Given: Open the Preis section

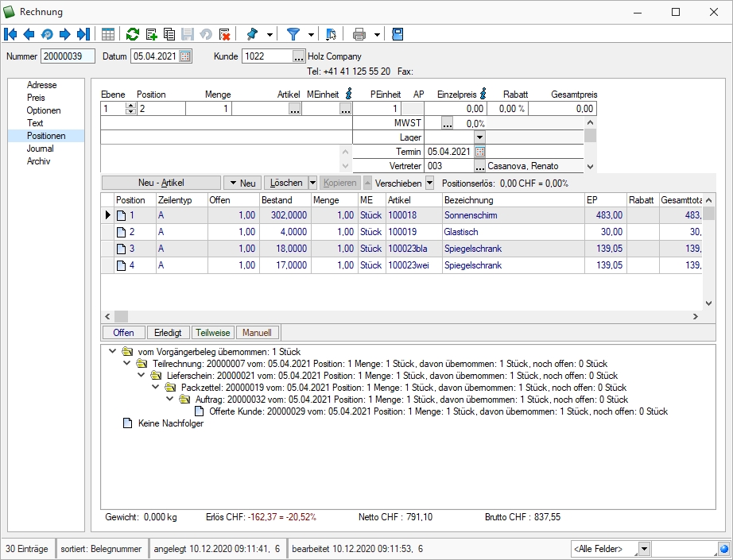Looking at the screenshot, I should (36, 98).
